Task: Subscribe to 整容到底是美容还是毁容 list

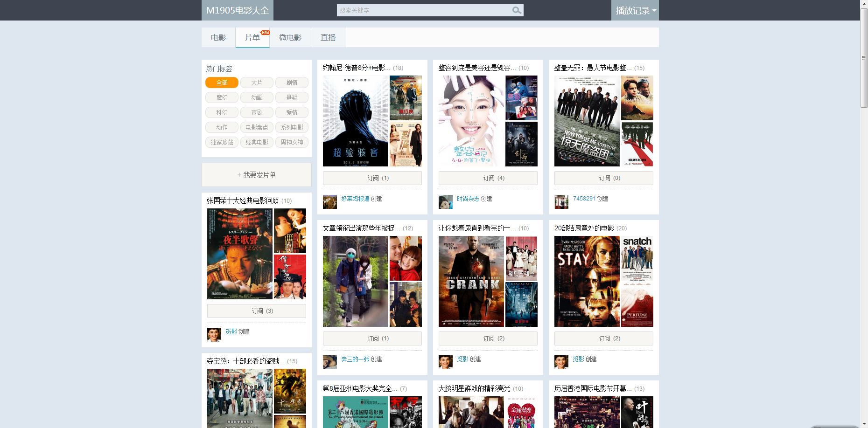Action: (488, 178)
